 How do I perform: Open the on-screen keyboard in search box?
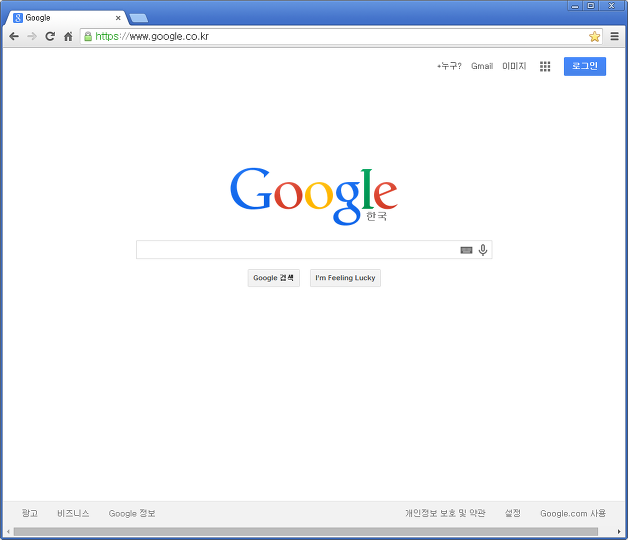(466, 250)
